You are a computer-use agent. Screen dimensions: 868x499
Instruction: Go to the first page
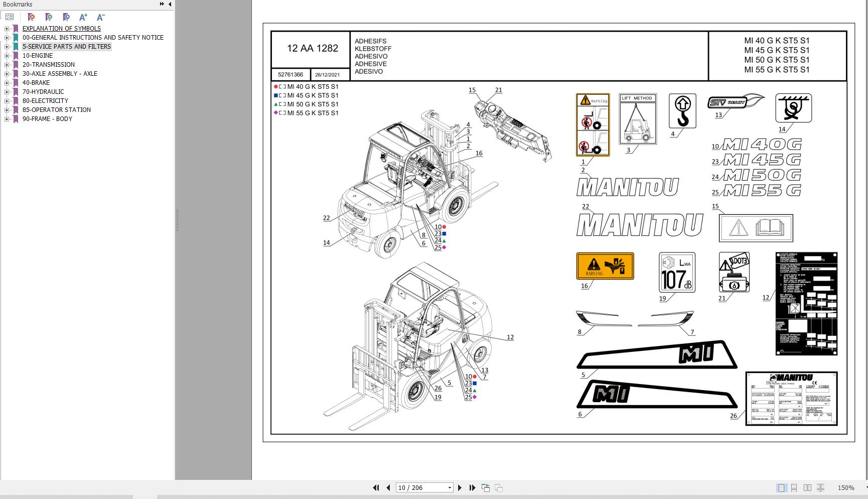[376, 487]
